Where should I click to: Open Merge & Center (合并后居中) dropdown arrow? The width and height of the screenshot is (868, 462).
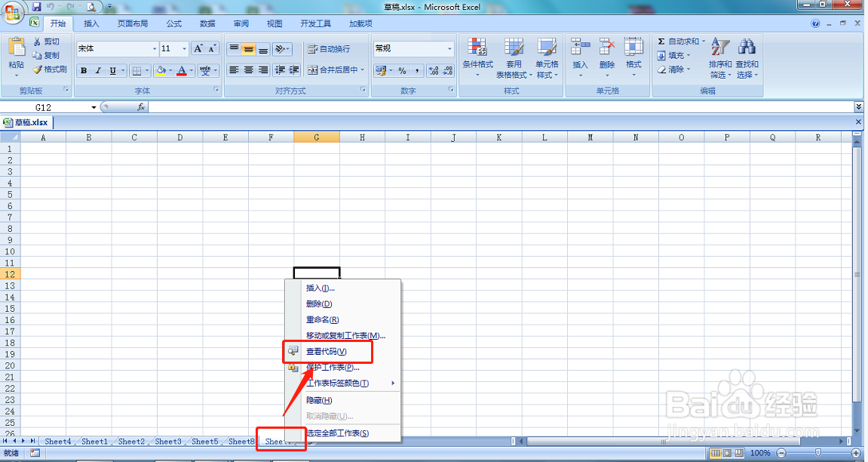[x=363, y=69]
